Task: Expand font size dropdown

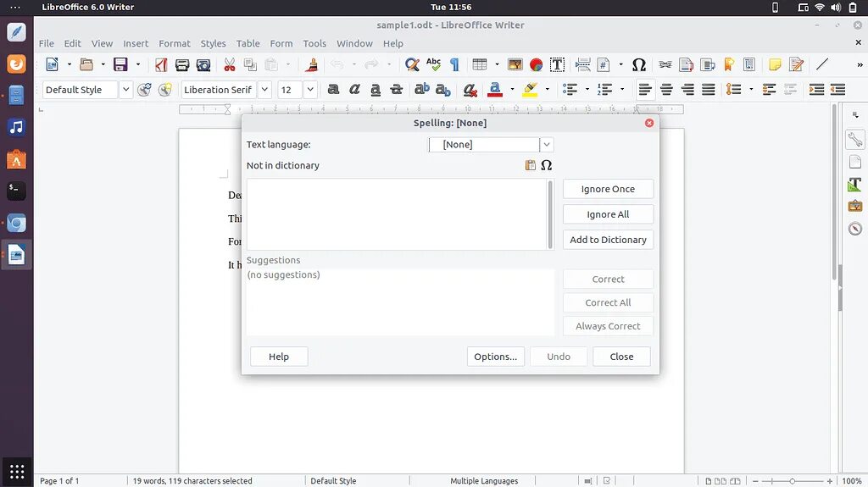Action: click(310, 90)
